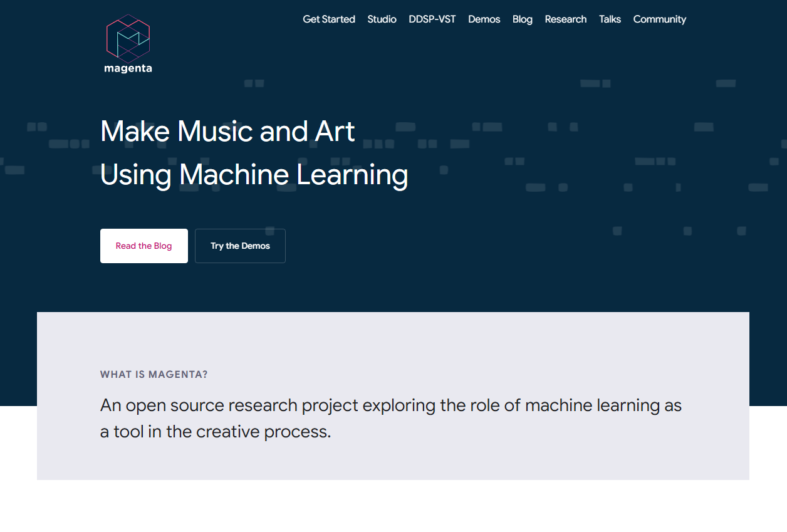The height and width of the screenshot is (532, 787).
Task: Click the Read the Blog button
Action: click(144, 246)
